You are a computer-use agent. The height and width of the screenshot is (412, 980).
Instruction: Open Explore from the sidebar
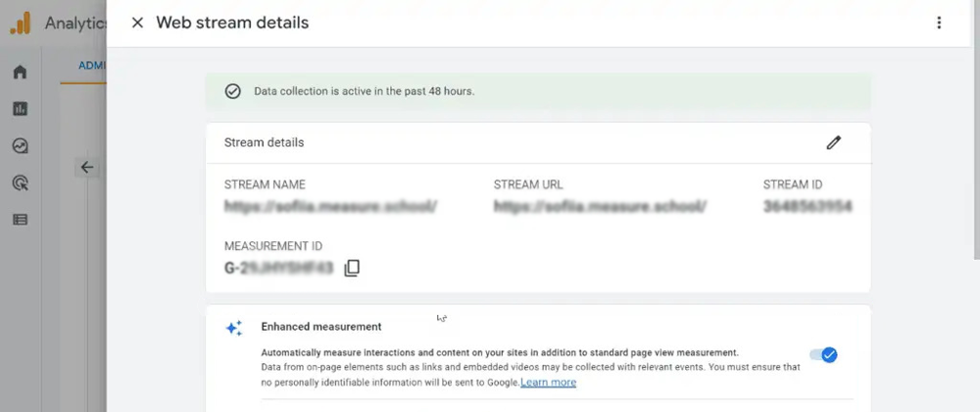coord(20,146)
